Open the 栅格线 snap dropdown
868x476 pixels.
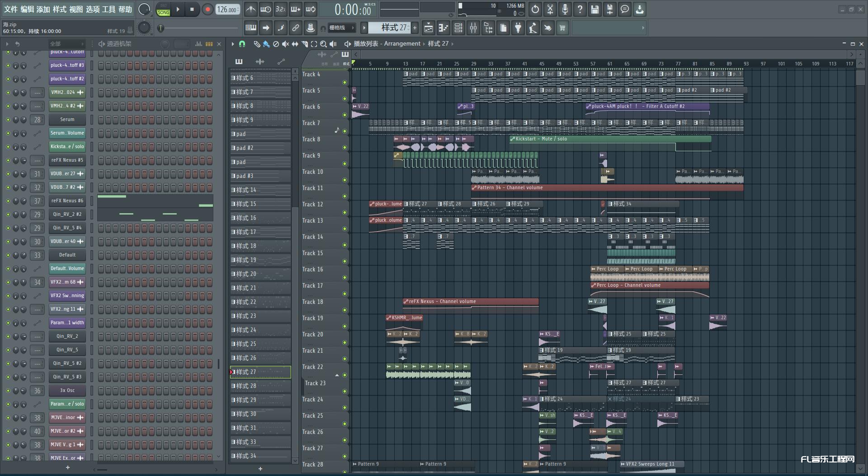[x=343, y=28]
